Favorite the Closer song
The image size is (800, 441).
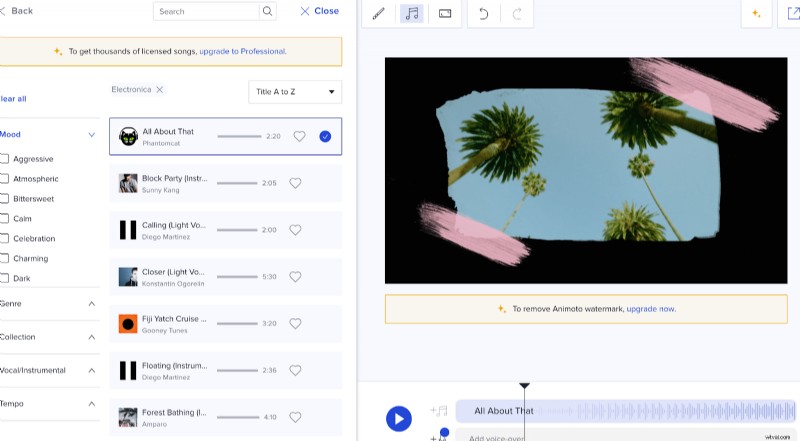click(x=295, y=277)
